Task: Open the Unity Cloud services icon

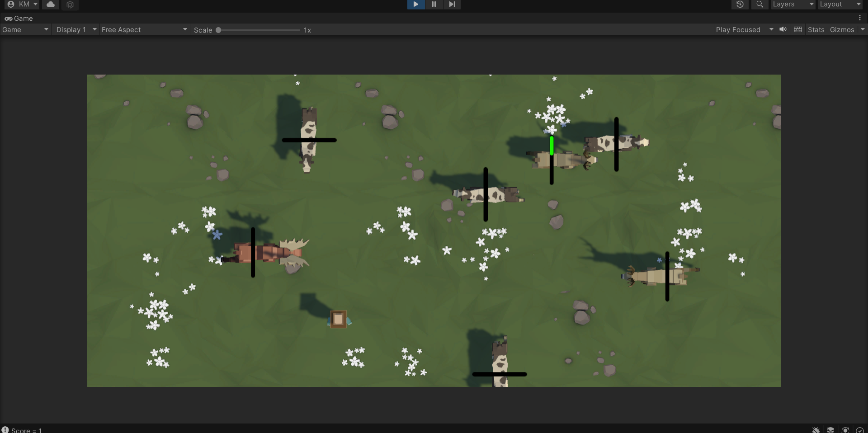Action: (x=51, y=5)
